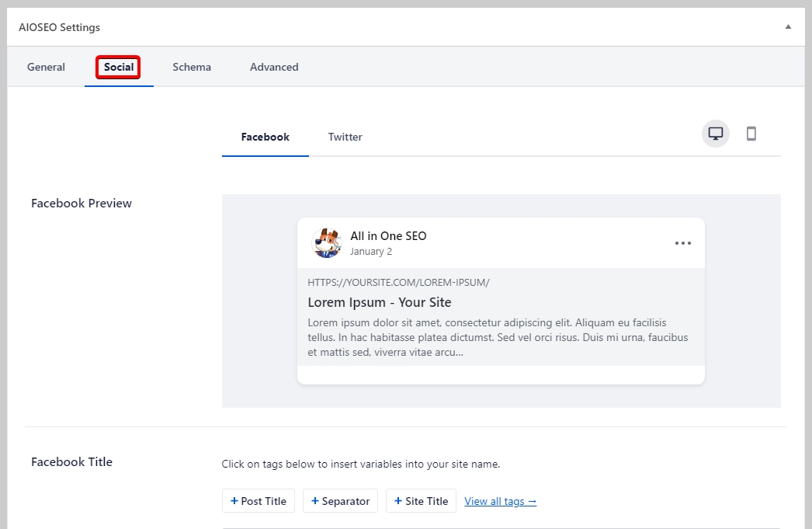The width and height of the screenshot is (812, 529).
Task: Insert the Separator tag
Action: (340, 501)
